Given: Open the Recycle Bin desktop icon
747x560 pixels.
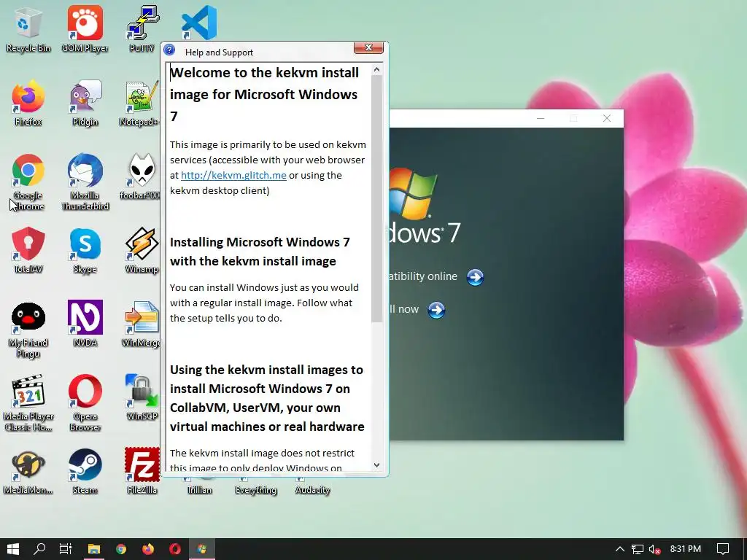Looking at the screenshot, I should click(28, 28).
